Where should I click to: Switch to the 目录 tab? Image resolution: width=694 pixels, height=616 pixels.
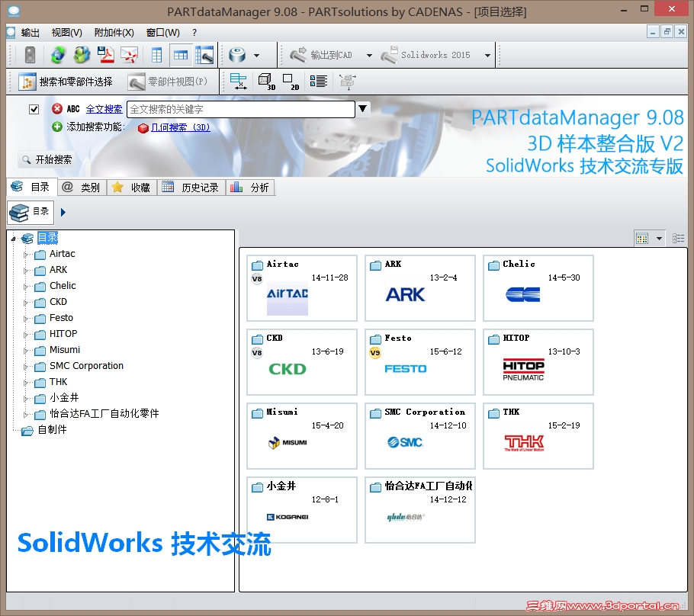click(31, 188)
